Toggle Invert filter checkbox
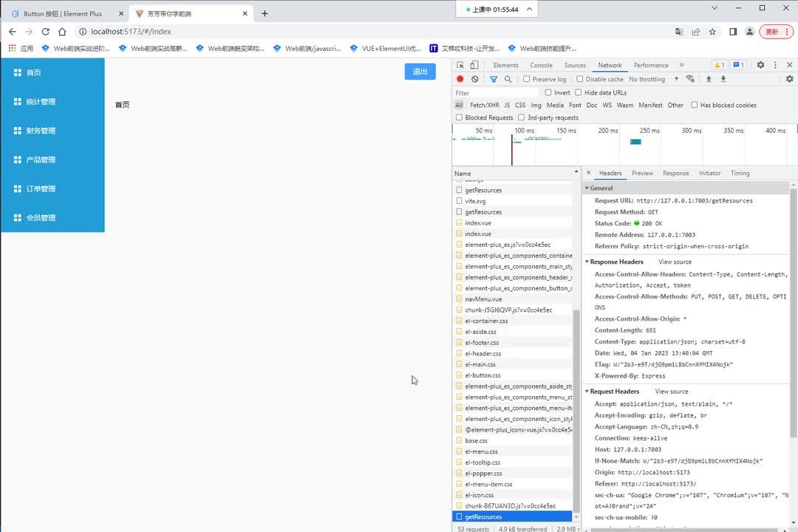 tap(548, 92)
